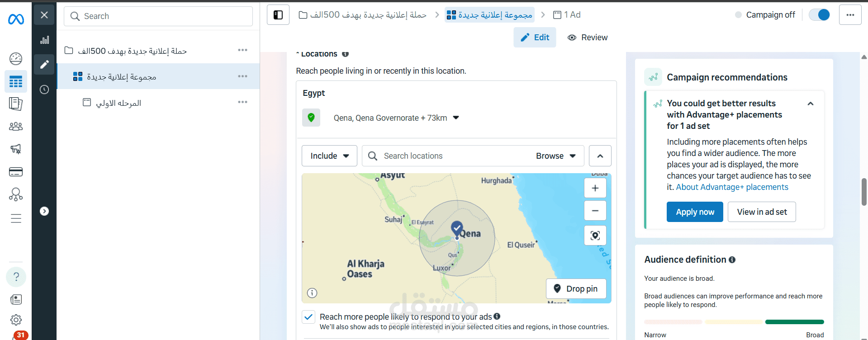Click the Drop pin button
The width and height of the screenshot is (868, 340).
[576, 288]
